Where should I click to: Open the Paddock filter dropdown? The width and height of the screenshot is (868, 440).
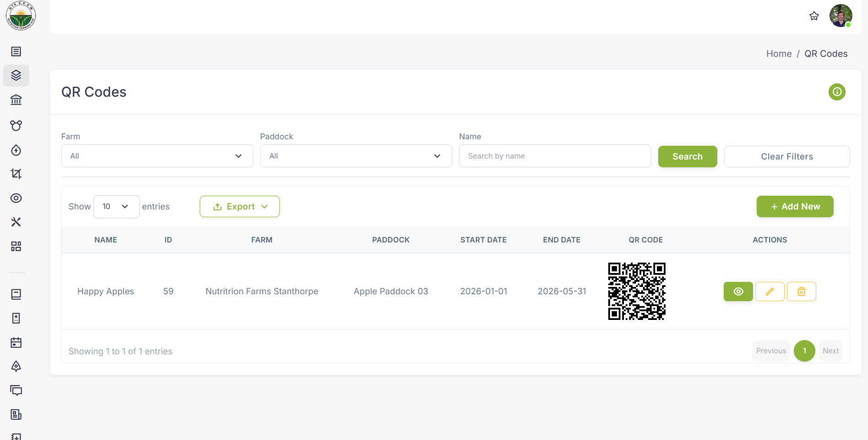356,156
